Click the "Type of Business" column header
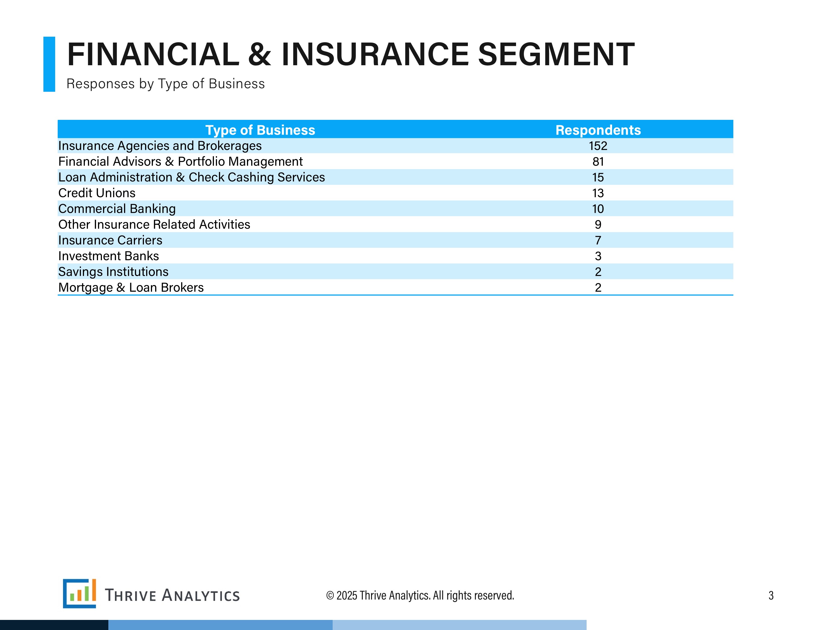Image resolution: width=840 pixels, height=630 pixels. pos(260,130)
